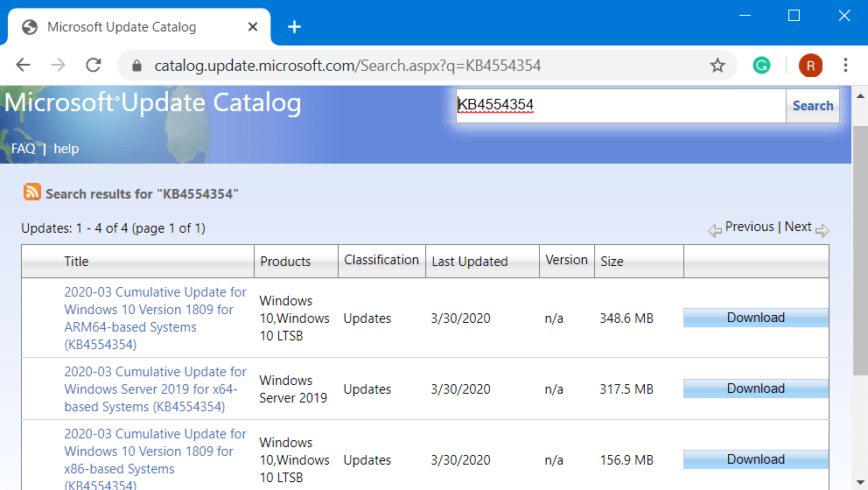Sort by the Products column header
Image resolution: width=868 pixels, height=490 pixels.
pyautogui.click(x=285, y=262)
